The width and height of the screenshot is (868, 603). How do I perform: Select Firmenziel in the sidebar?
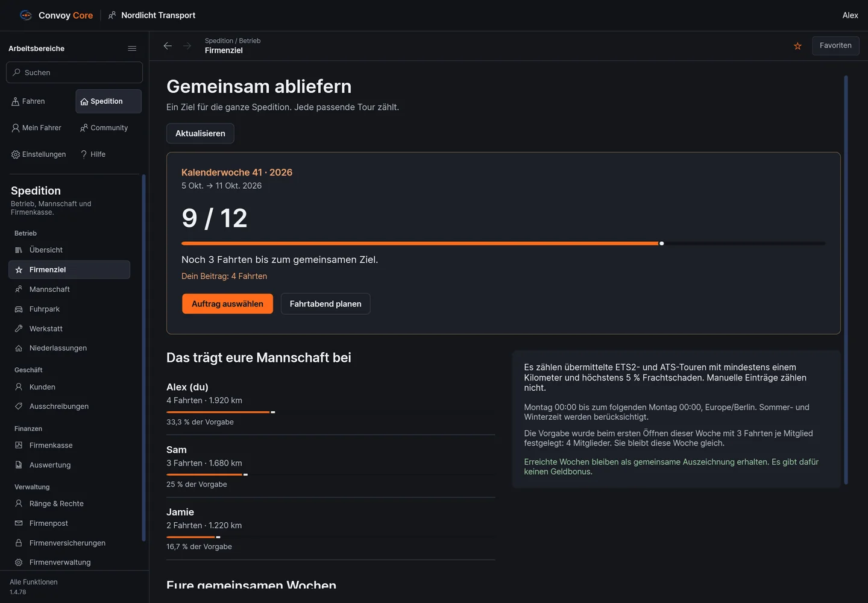click(69, 270)
